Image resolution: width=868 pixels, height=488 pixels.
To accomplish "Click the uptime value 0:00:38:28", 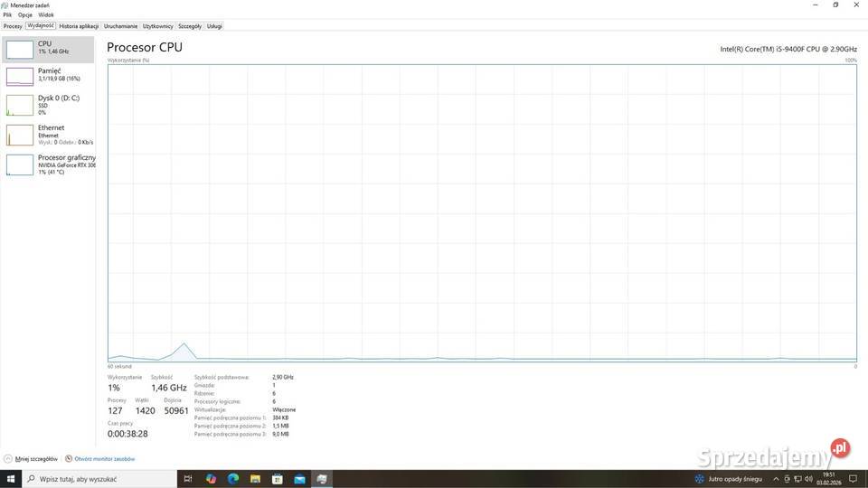I will pos(127,434).
